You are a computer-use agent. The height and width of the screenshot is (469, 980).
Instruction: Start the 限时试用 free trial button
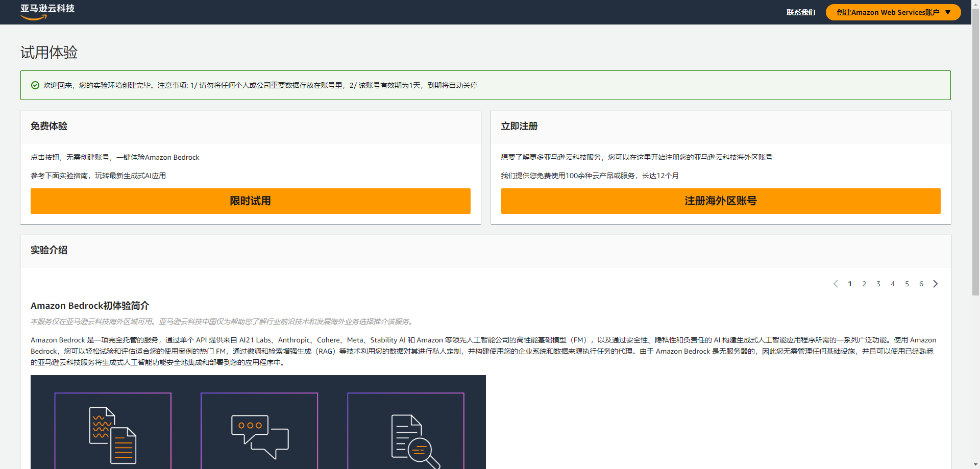coord(251,201)
